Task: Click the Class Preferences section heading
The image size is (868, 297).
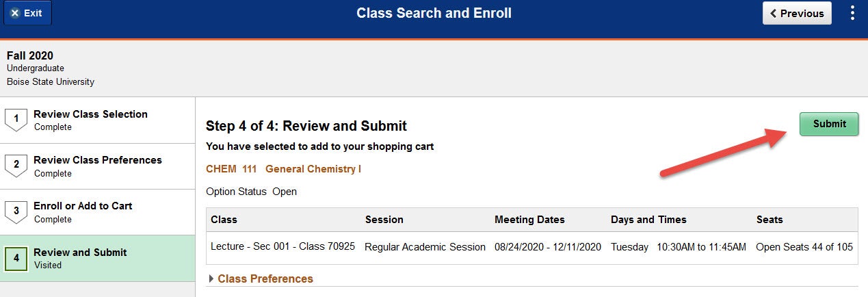Action: pos(265,279)
